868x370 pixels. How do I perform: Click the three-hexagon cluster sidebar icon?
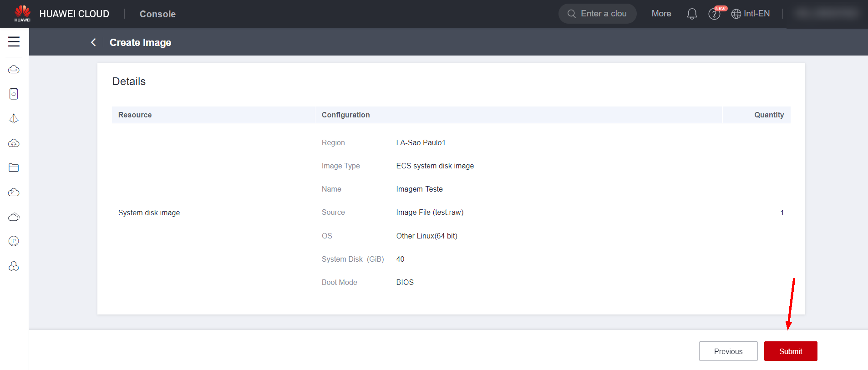point(14,266)
